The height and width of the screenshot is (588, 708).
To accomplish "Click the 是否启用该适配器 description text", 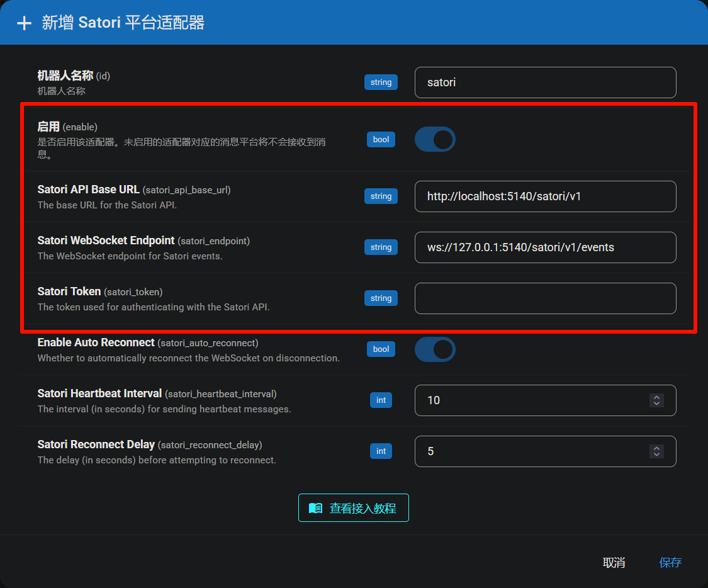I will point(181,148).
